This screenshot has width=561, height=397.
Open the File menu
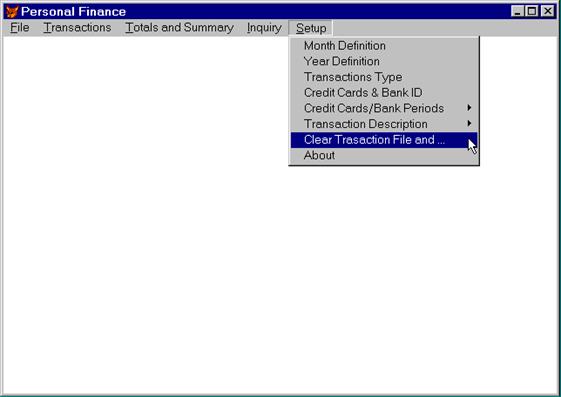point(20,28)
